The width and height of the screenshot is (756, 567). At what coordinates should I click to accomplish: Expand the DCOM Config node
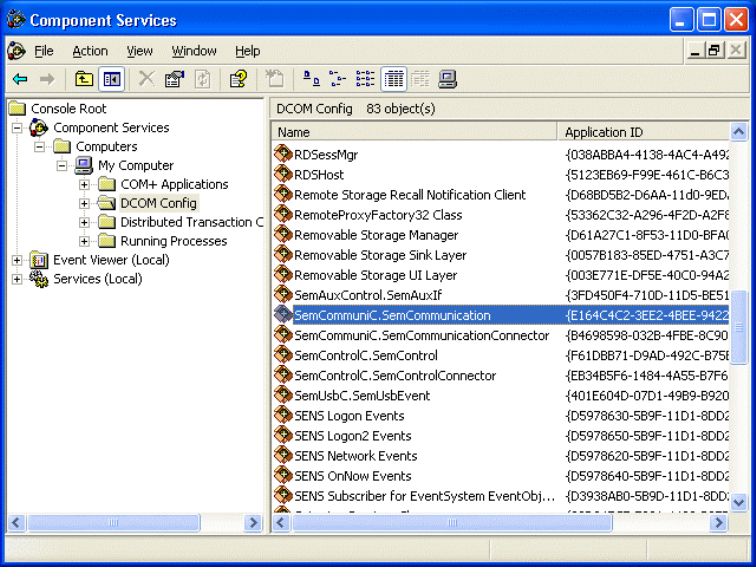[84, 203]
